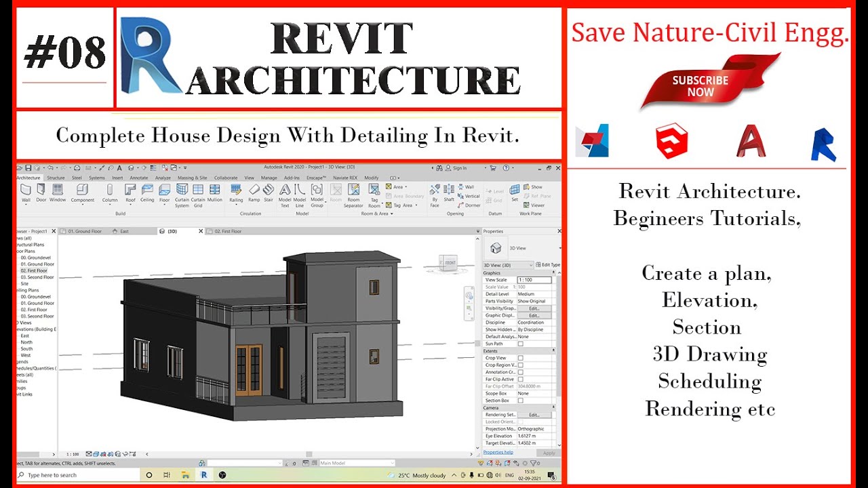The image size is (868, 488).
Task: Open the Structure ribbon tab
Action: tap(56, 178)
